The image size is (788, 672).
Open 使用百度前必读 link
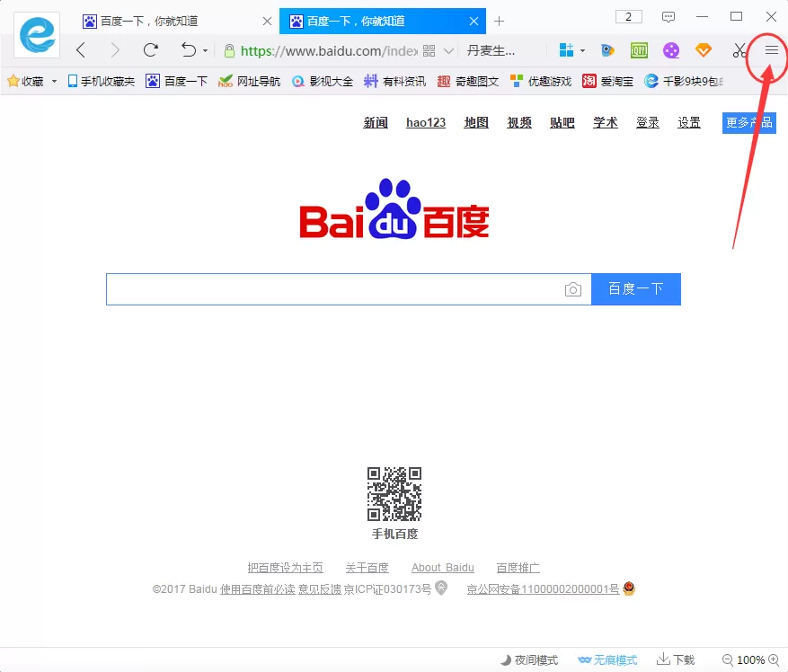[x=257, y=589]
